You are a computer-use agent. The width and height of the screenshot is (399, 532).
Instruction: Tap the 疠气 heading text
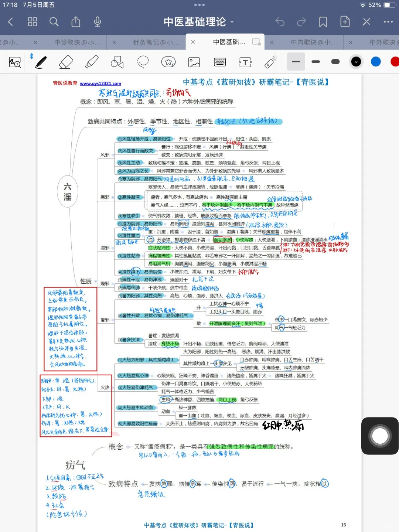(75, 465)
